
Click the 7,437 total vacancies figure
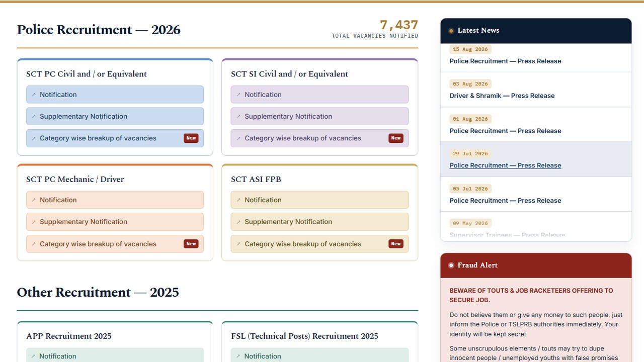click(x=399, y=25)
